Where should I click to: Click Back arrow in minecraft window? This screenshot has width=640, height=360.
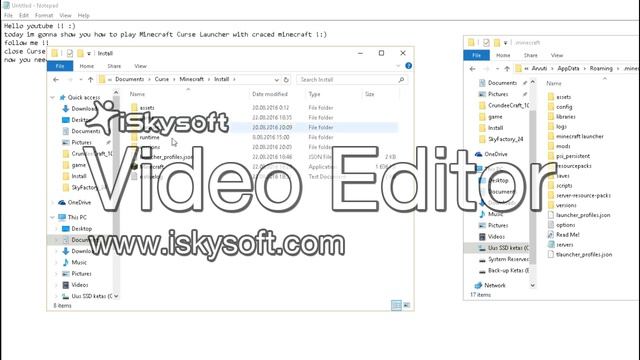[472, 69]
